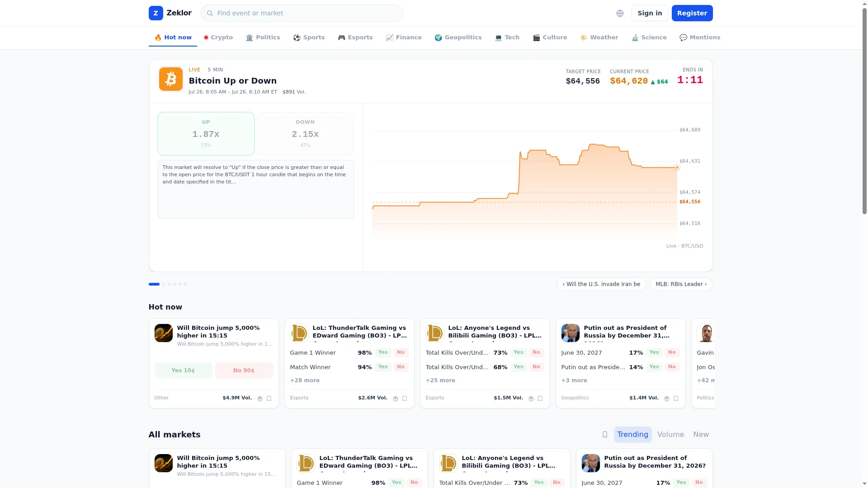Image resolution: width=868 pixels, height=488 pixels.
Task: Open Putin portrait thumbnail in Hot now
Action: click(570, 333)
